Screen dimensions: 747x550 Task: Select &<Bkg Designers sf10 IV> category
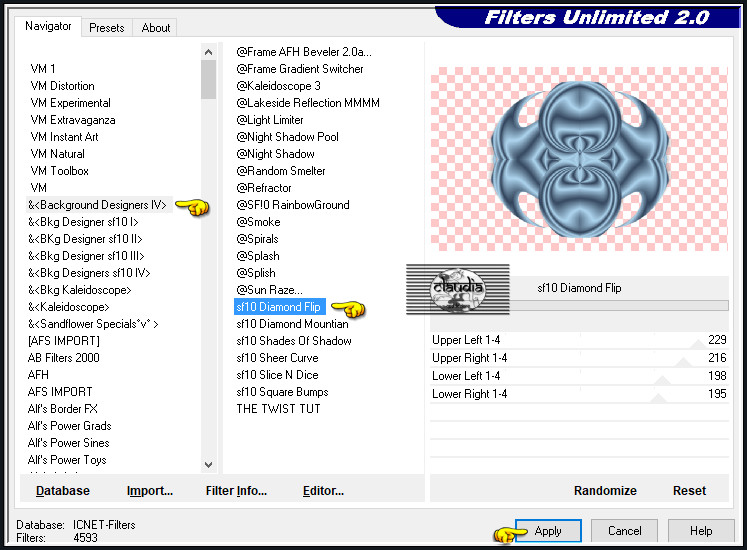pyautogui.click(x=89, y=273)
